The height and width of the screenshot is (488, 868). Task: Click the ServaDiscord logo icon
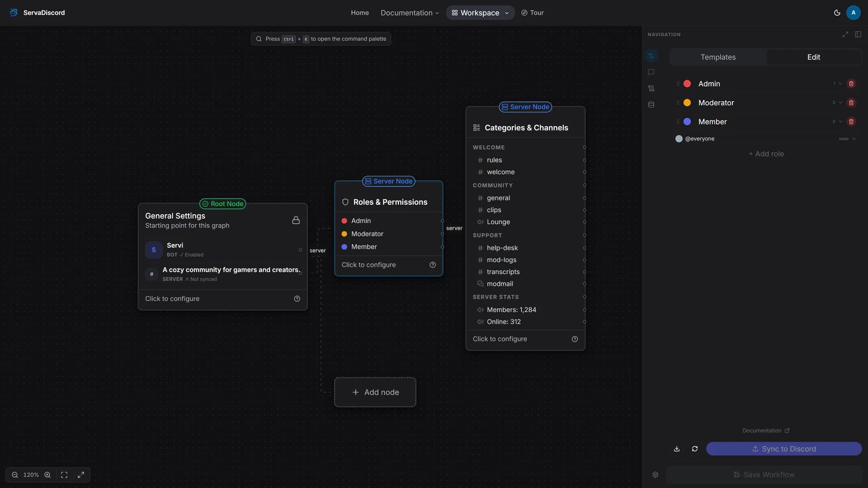[x=14, y=13]
